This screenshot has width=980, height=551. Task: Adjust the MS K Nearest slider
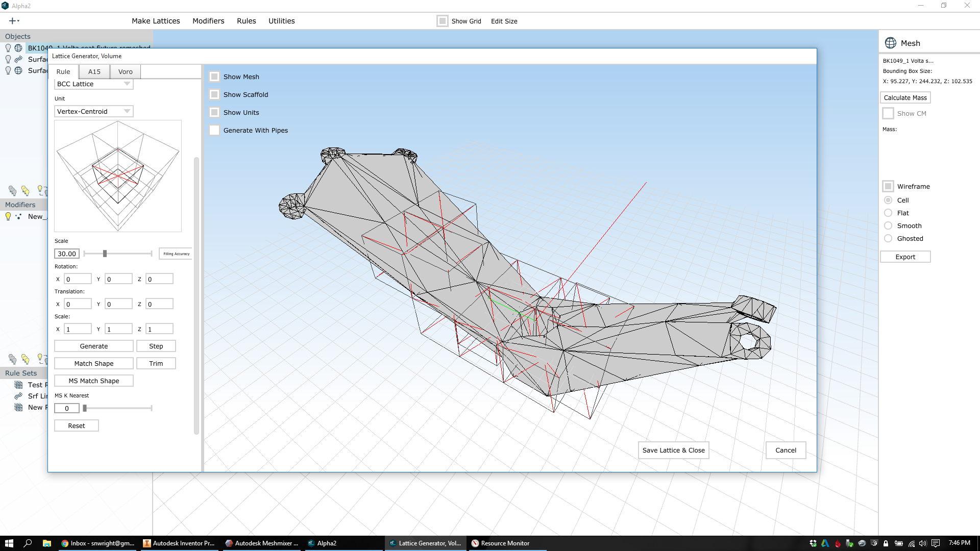coord(85,408)
